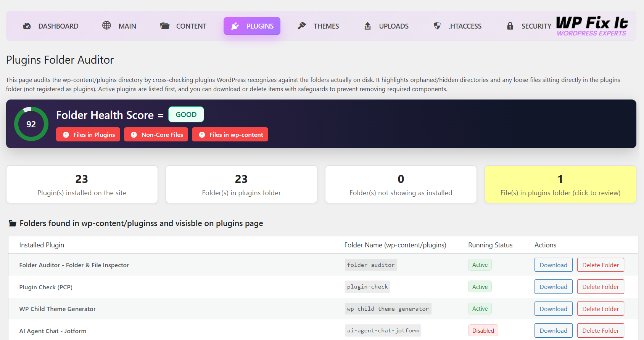Click the Plugins plug icon
This screenshot has height=340, width=644.
(235, 26)
